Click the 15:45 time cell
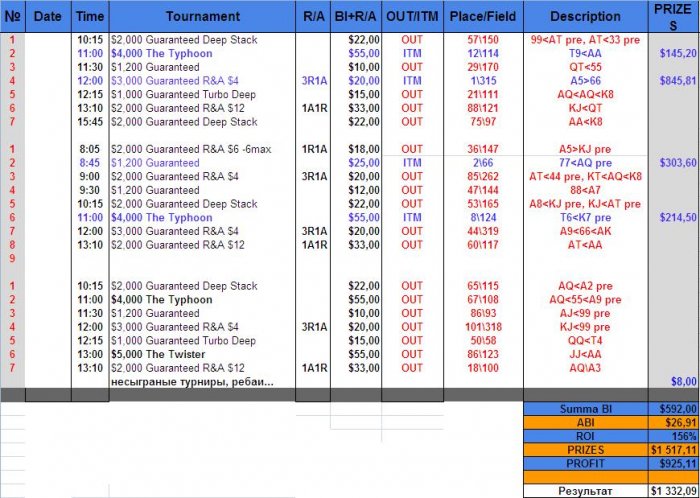Image resolution: width=700 pixels, height=498 pixels. click(x=90, y=122)
